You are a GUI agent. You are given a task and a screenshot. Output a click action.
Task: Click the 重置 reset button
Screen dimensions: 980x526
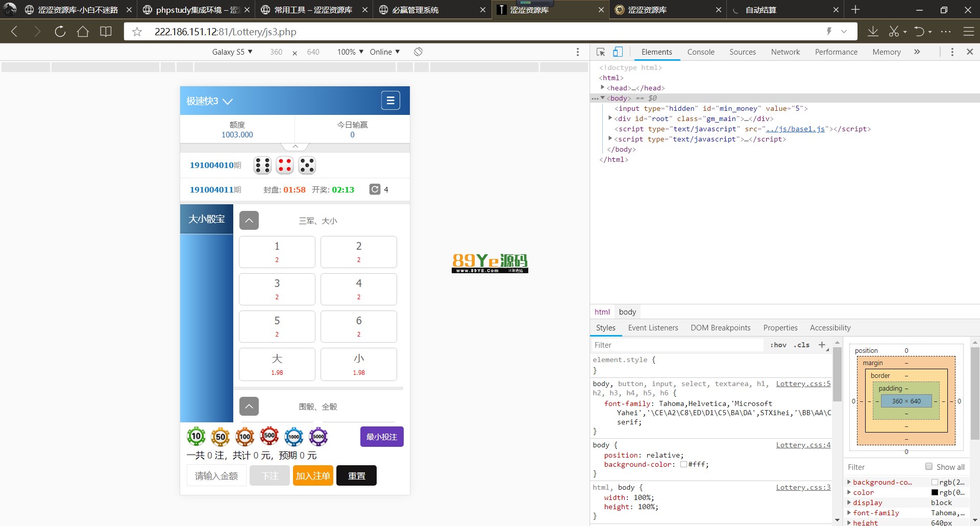tap(357, 475)
